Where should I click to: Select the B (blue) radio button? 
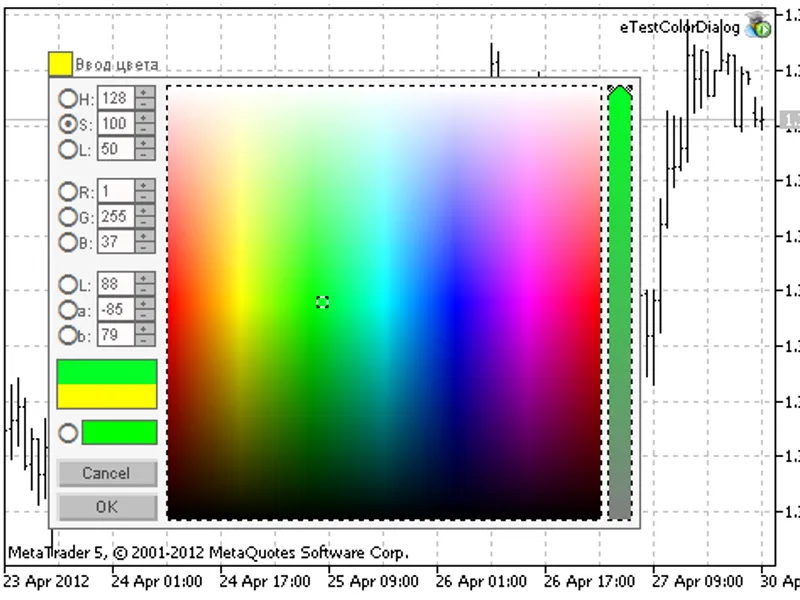click(68, 242)
